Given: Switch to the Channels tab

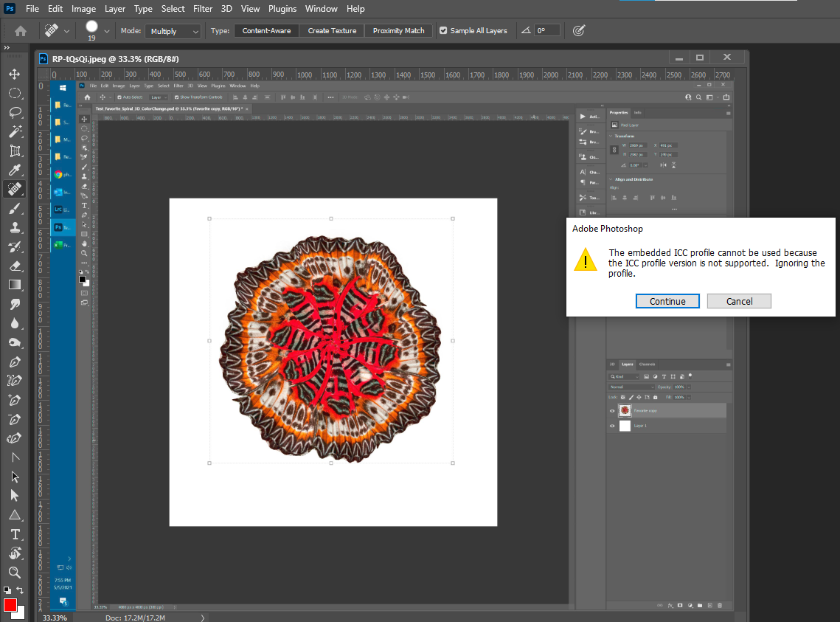Looking at the screenshot, I should pos(647,364).
